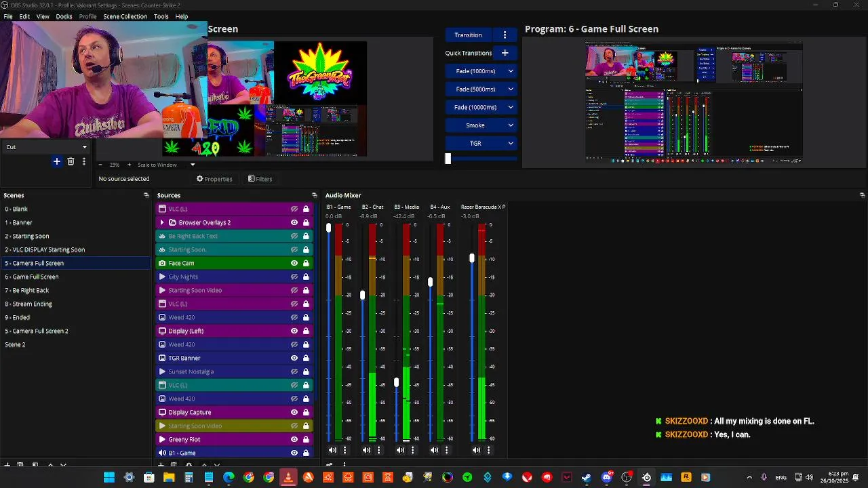Adjust B2 - Chat volume fader
The height and width of the screenshot is (488, 868).
pos(362,295)
